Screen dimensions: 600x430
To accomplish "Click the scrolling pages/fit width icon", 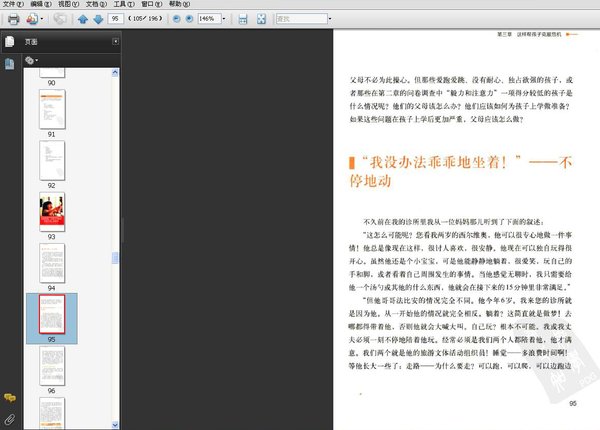I will point(243,19).
